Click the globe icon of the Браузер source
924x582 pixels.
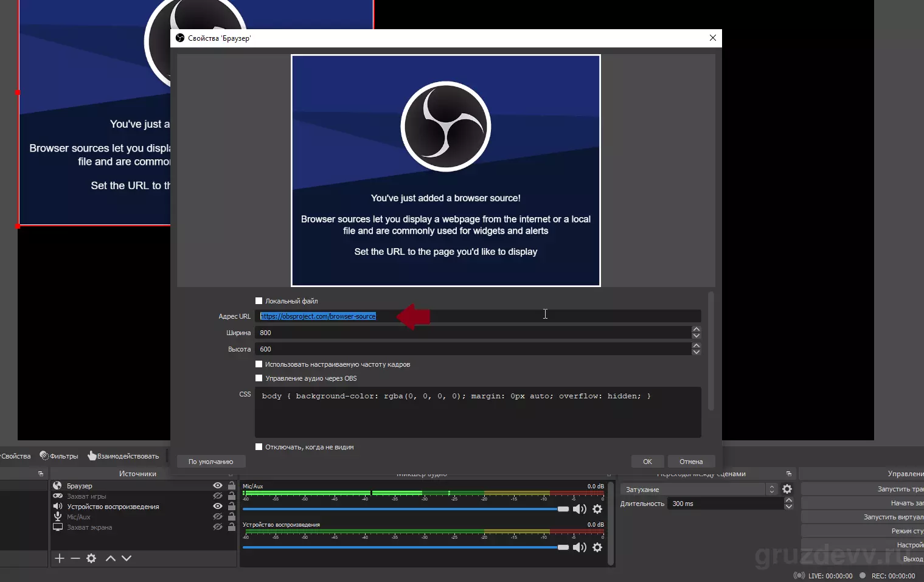(57, 485)
